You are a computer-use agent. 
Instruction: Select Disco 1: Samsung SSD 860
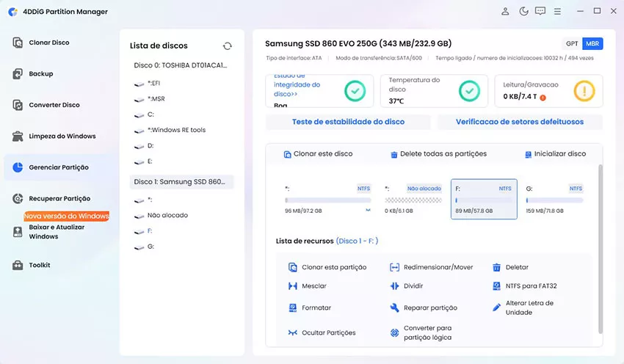tap(181, 182)
